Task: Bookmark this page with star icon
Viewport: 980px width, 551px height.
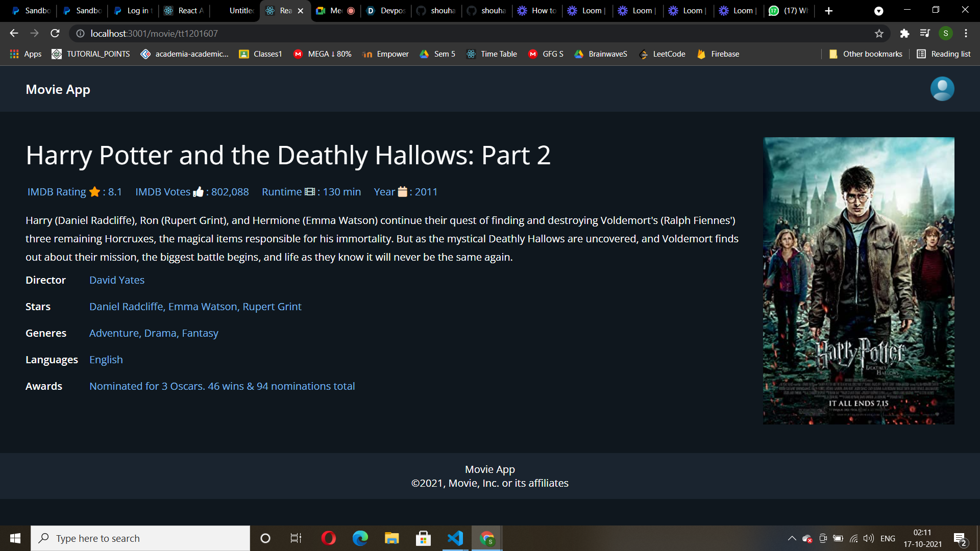Action: (879, 34)
